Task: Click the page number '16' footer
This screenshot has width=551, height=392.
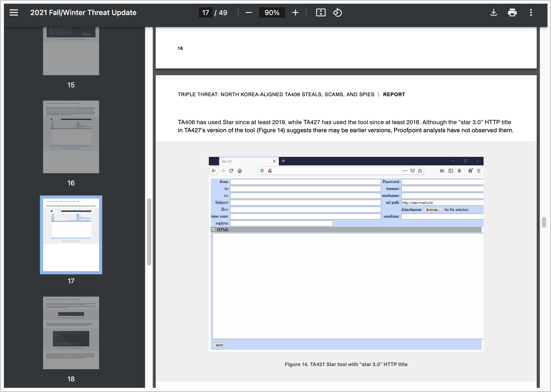Action: (180, 48)
